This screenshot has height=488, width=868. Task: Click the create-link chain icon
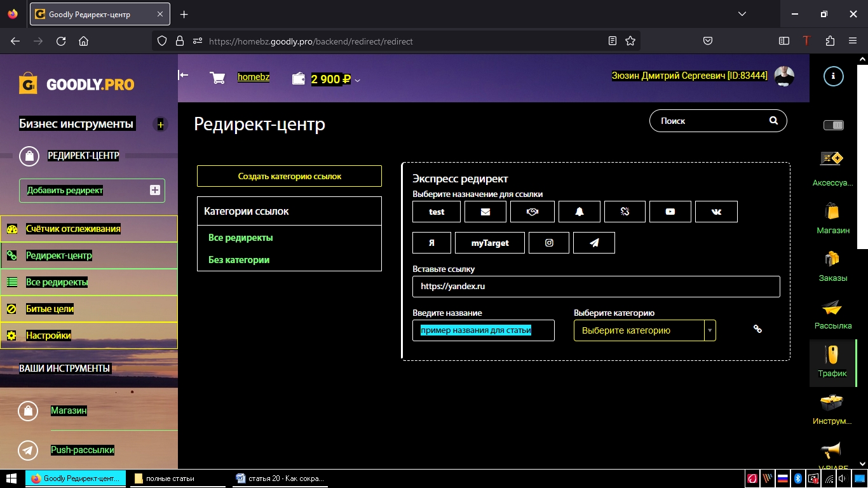click(757, 329)
